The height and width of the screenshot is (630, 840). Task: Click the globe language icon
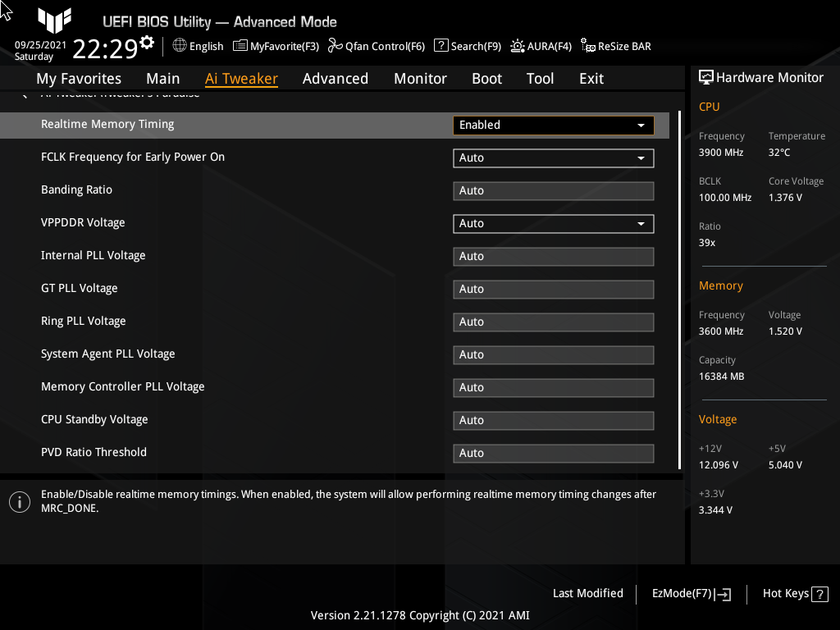pyautogui.click(x=180, y=46)
